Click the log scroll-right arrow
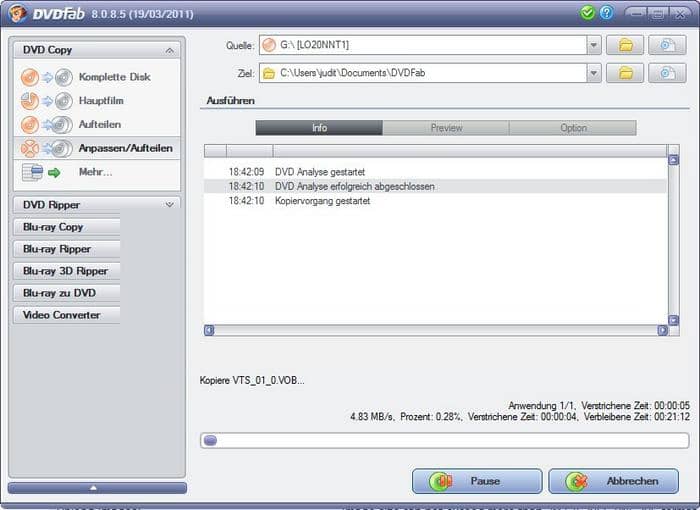The image size is (700, 510). [662, 330]
